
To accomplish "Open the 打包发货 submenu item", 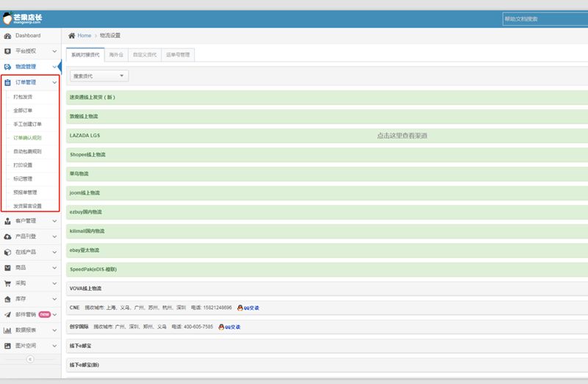I will (23, 97).
